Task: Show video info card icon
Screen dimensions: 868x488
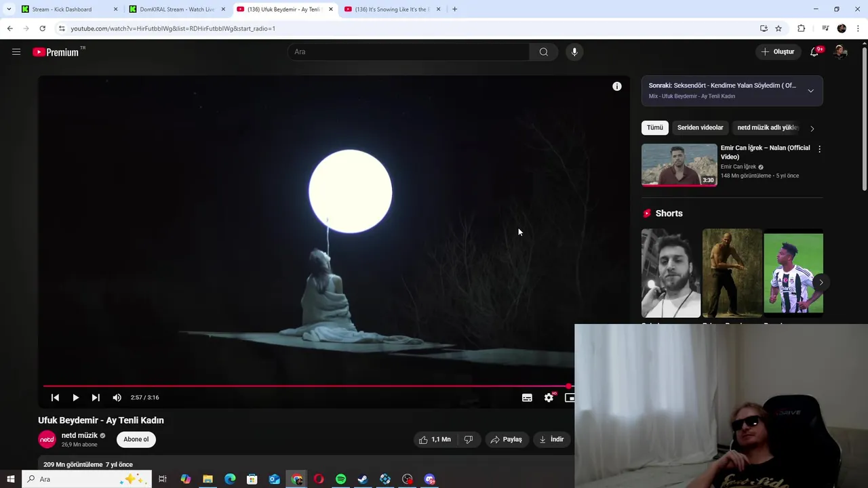Action: (x=616, y=86)
